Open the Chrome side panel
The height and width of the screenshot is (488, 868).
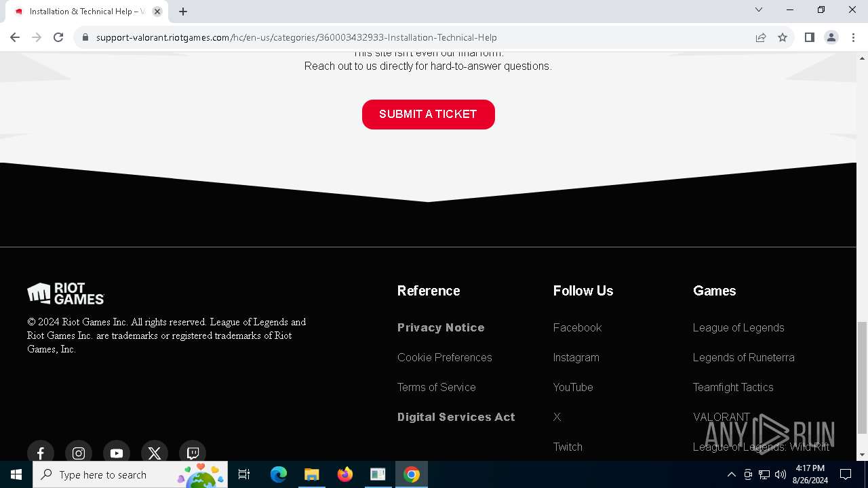click(x=810, y=37)
